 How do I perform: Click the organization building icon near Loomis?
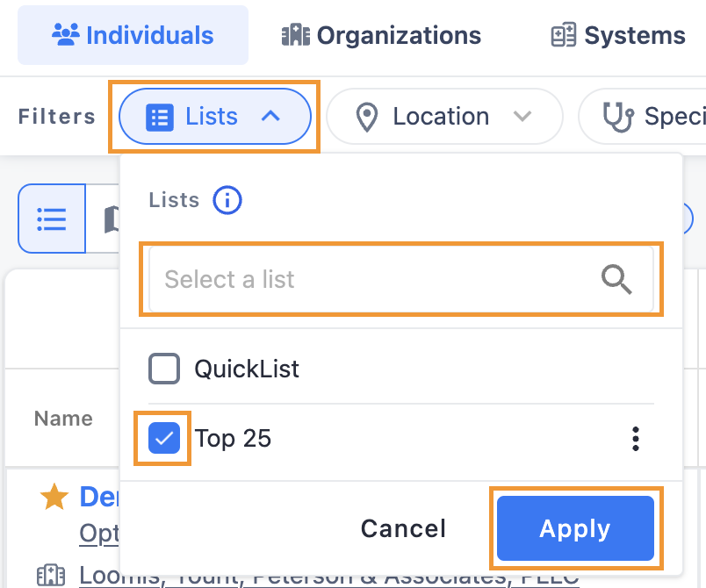[50, 575]
